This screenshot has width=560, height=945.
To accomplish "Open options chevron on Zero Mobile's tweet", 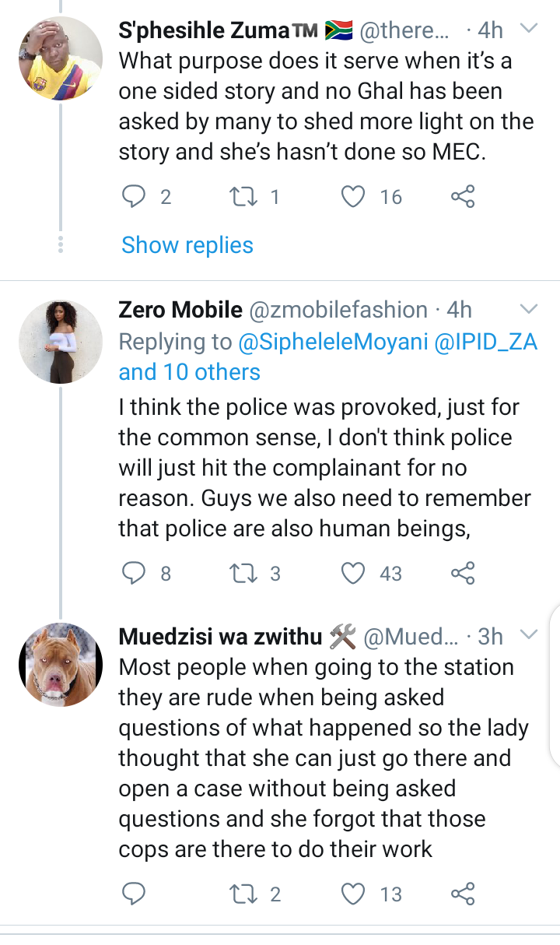I will point(528,309).
